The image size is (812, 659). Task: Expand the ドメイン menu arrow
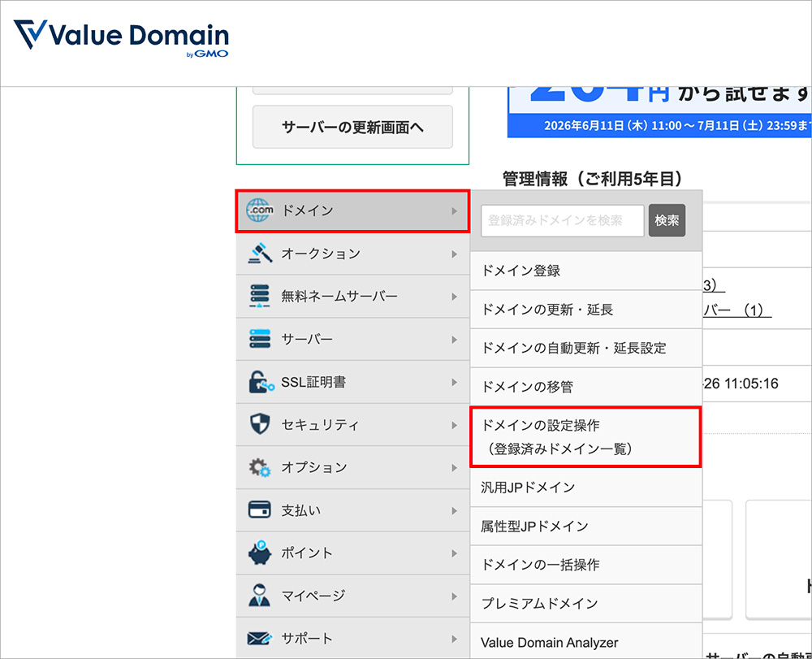coord(454,210)
